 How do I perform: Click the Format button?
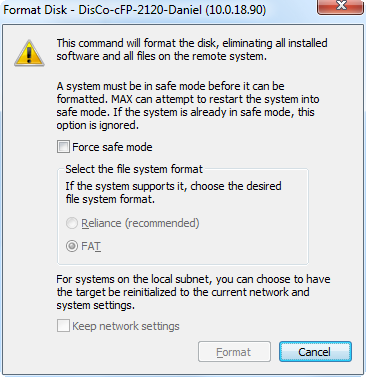coord(234,352)
